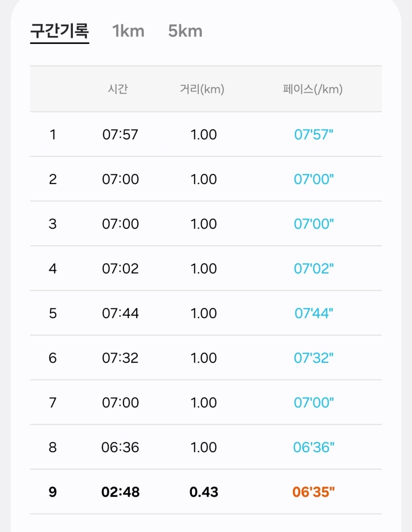Select the 구간기록 tab
This screenshot has width=412, height=532.
click(60, 31)
